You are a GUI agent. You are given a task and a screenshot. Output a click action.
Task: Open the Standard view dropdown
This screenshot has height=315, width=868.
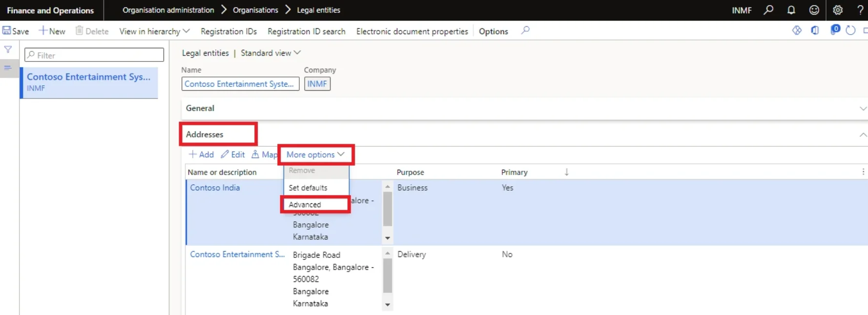tap(270, 53)
